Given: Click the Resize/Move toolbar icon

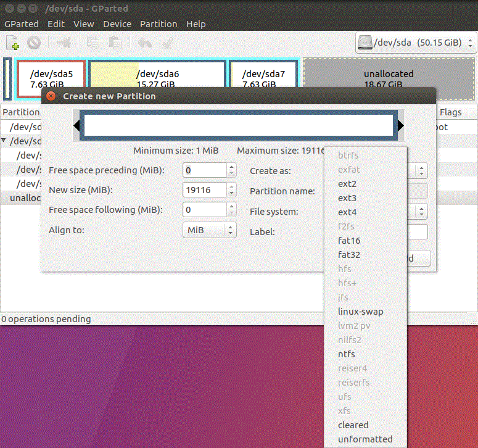Looking at the screenshot, I should (64, 43).
